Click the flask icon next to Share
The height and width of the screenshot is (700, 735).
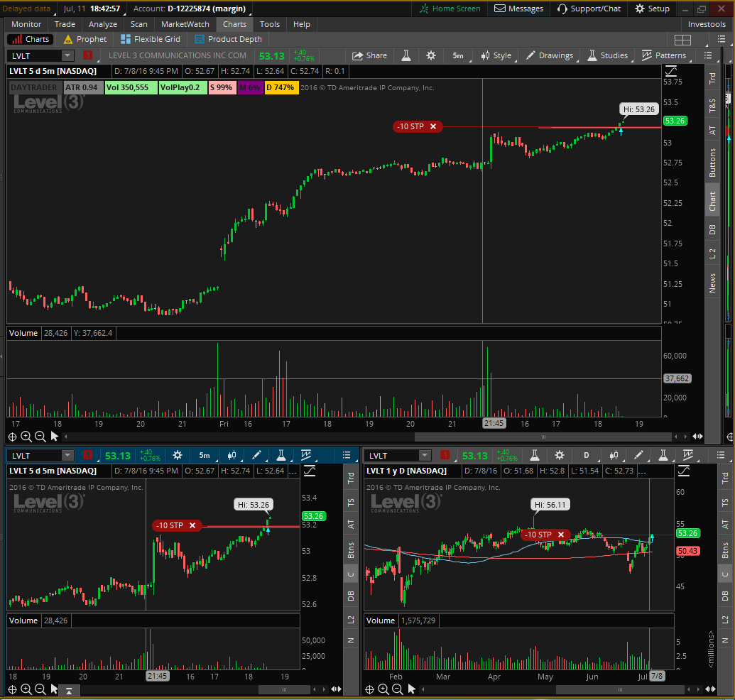[x=406, y=56]
